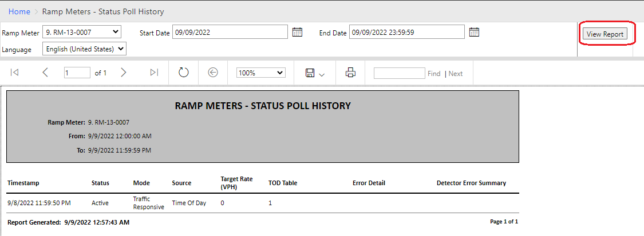Open the export save menu
Image resolution: width=644 pixels, height=236 pixels.
[315, 73]
